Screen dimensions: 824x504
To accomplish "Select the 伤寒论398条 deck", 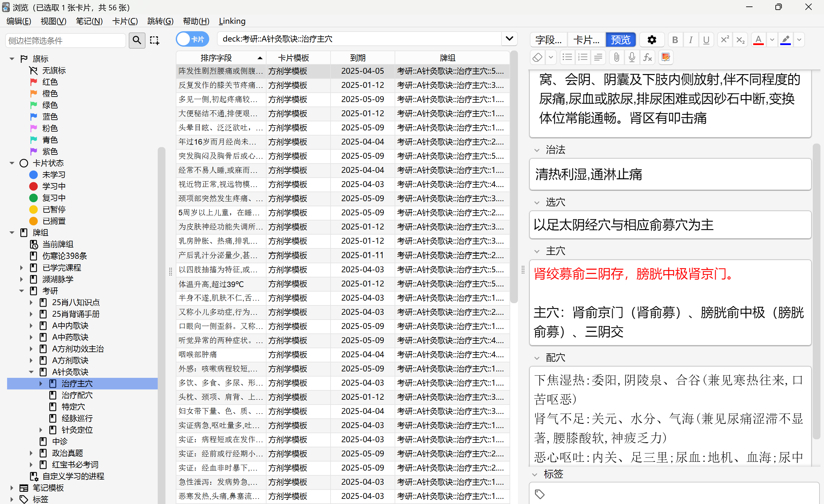I will point(65,256).
